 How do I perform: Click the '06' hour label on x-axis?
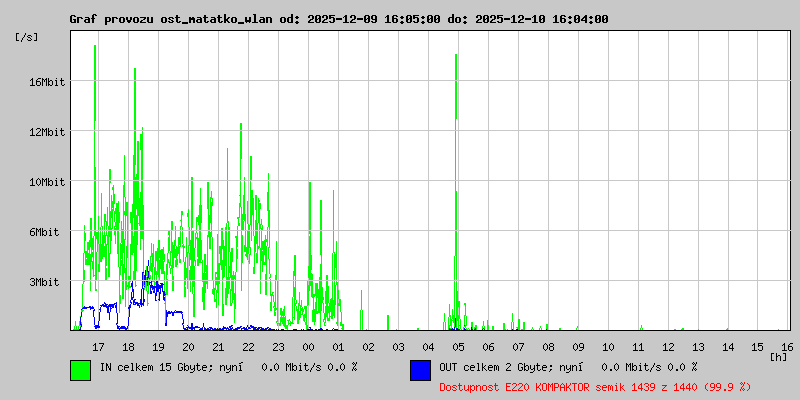(x=488, y=347)
